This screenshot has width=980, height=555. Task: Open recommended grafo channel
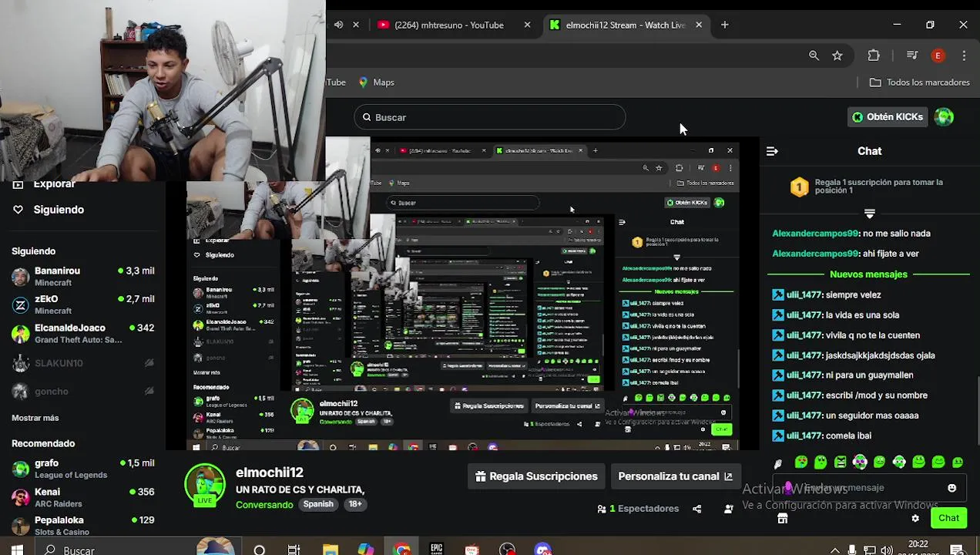[x=82, y=469]
